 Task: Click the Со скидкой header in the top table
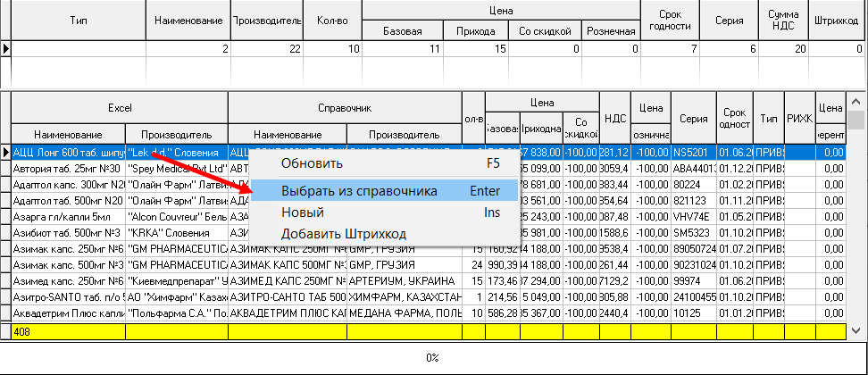pos(546,31)
